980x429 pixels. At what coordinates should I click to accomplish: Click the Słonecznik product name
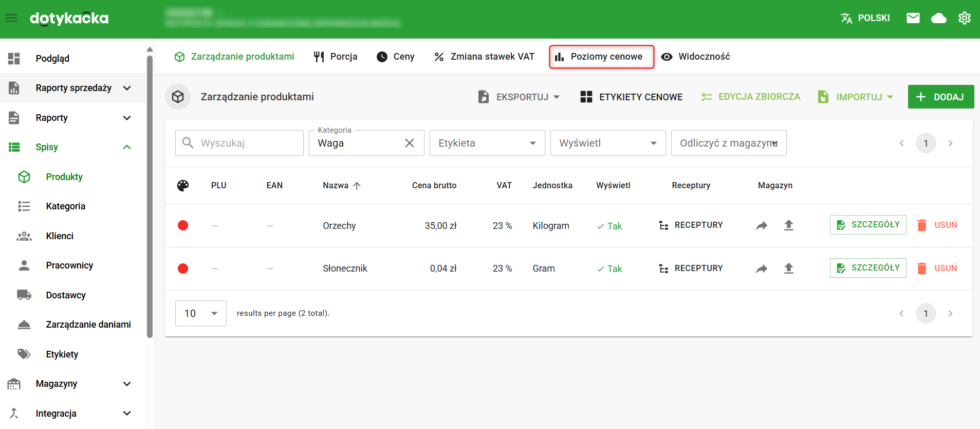(x=345, y=269)
